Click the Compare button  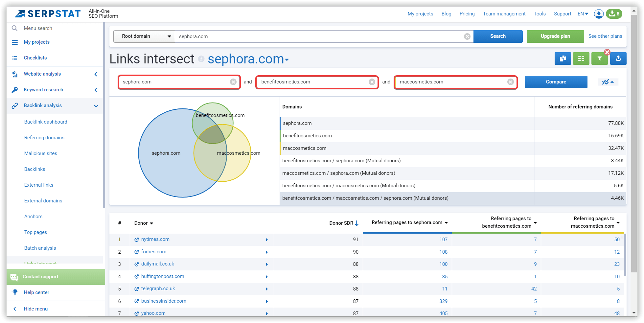pyautogui.click(x=556, y=82)
